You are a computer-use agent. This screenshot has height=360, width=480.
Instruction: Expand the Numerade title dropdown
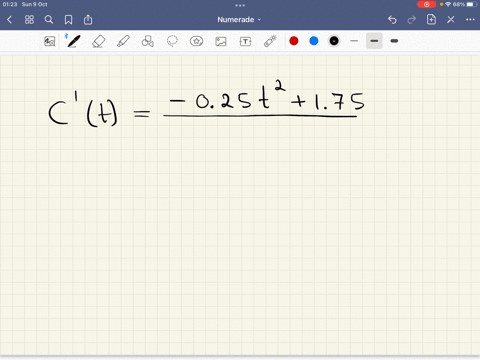(239, 20)
